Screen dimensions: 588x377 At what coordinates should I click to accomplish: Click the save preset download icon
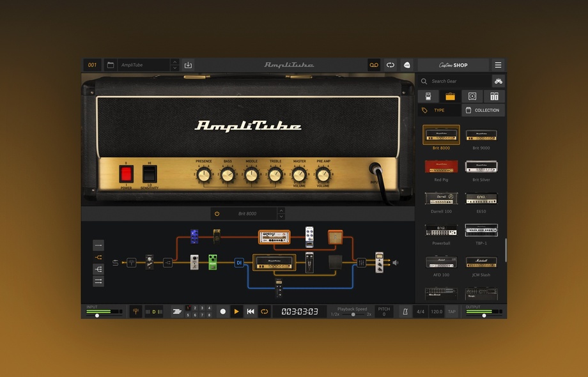click(189, 65)
